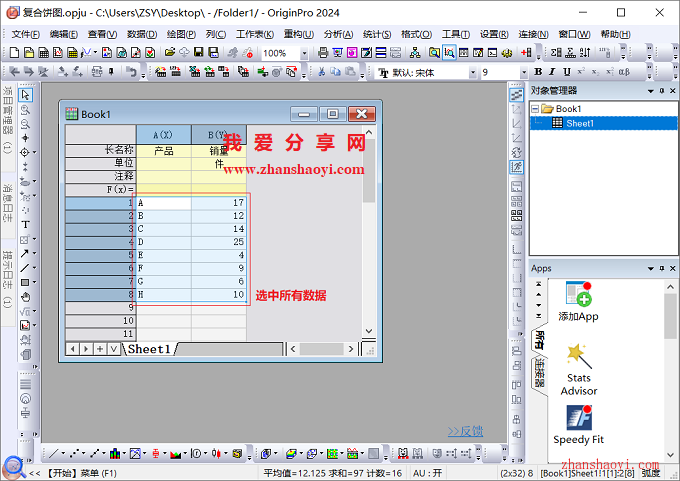Click the A(X) column header
The height and width of the screenshot is (481, 680).
pyautogui.click(x=163, y=135)
